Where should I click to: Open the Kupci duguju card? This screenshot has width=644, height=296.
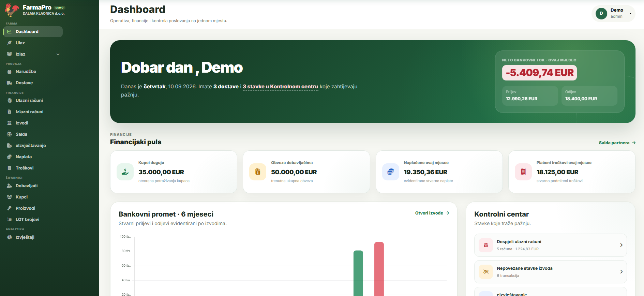click(174, 172)
